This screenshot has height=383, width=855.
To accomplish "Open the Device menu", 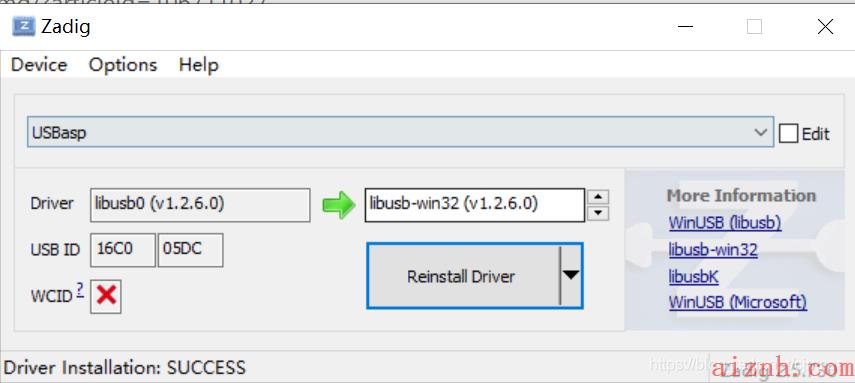I will tap(39, 65).
